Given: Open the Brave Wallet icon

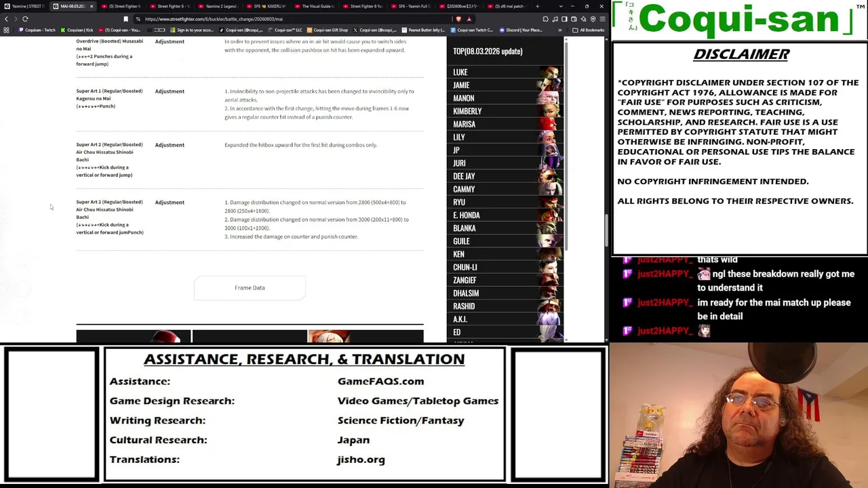Looking at the screenshot, I should [574, 19].
